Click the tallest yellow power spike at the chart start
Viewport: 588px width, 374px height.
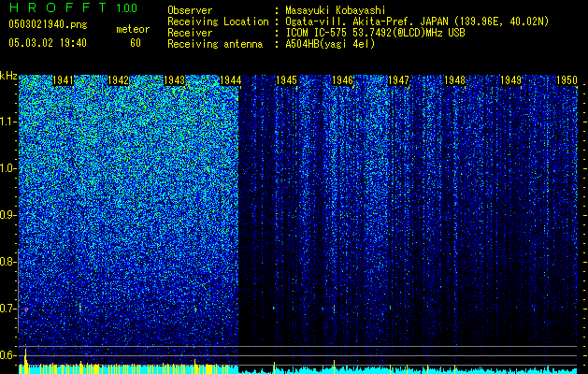point(25,361)
